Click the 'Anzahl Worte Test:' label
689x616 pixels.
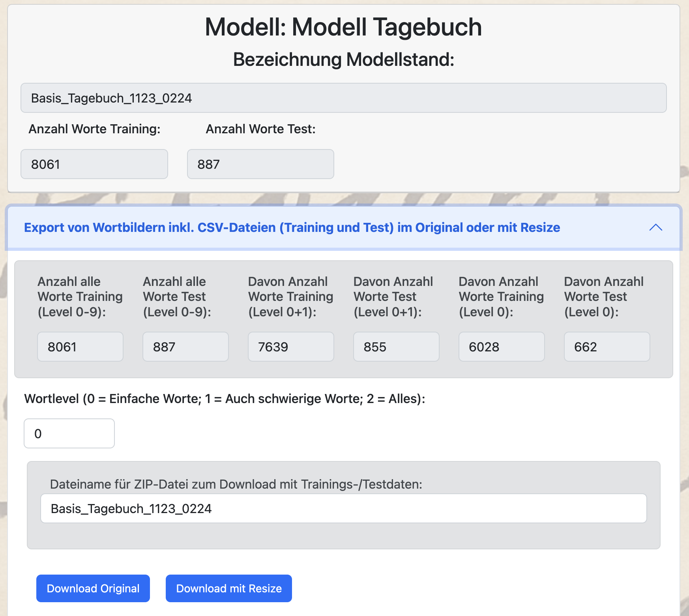point(260,129)
